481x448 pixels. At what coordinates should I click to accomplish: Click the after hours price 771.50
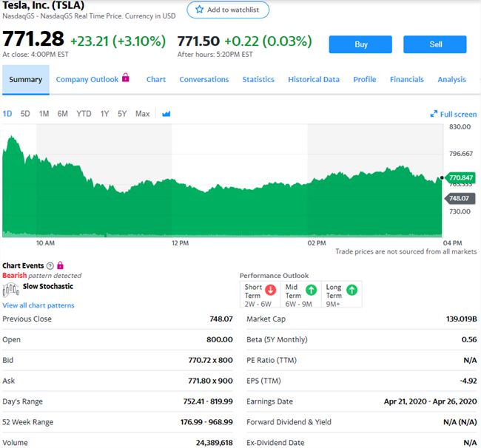coord(198,41)
